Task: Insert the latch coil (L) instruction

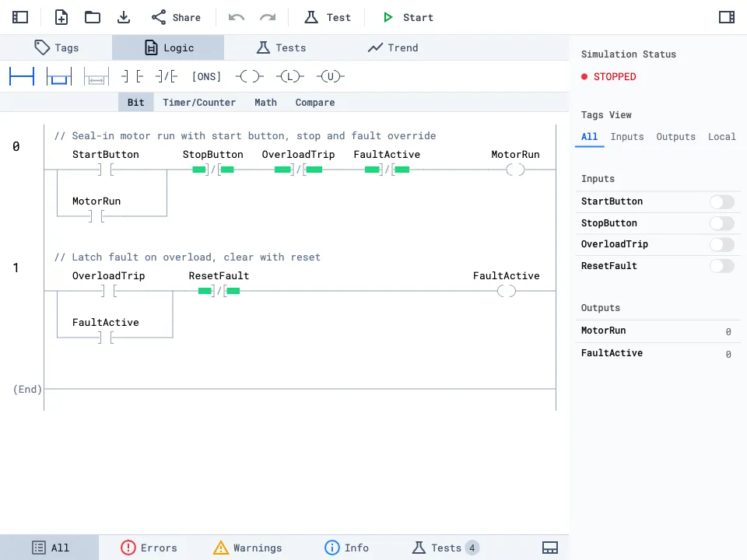Action: 289,76
